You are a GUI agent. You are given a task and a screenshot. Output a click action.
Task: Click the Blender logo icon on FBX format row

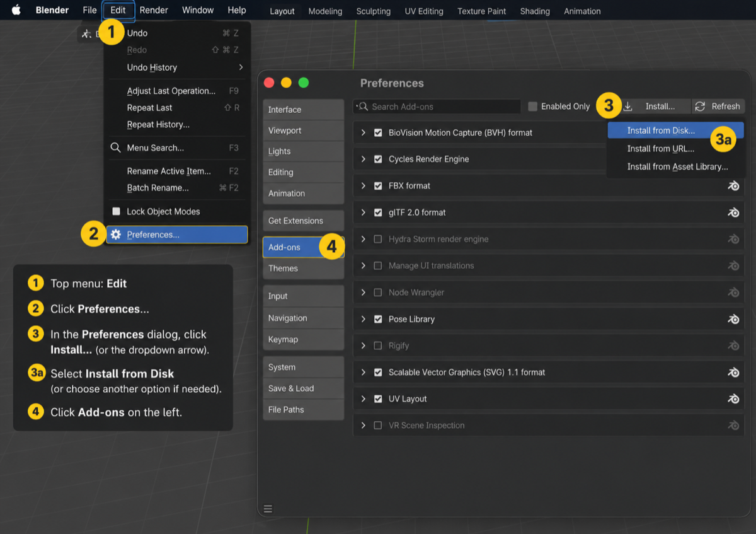pyautogui.click(x=733, y=186)
